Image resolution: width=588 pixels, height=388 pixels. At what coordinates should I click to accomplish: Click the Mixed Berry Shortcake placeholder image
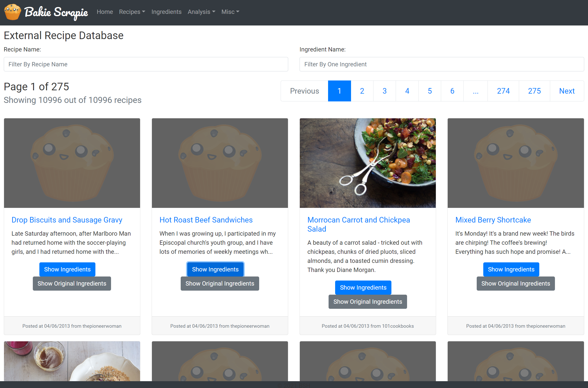515,163
